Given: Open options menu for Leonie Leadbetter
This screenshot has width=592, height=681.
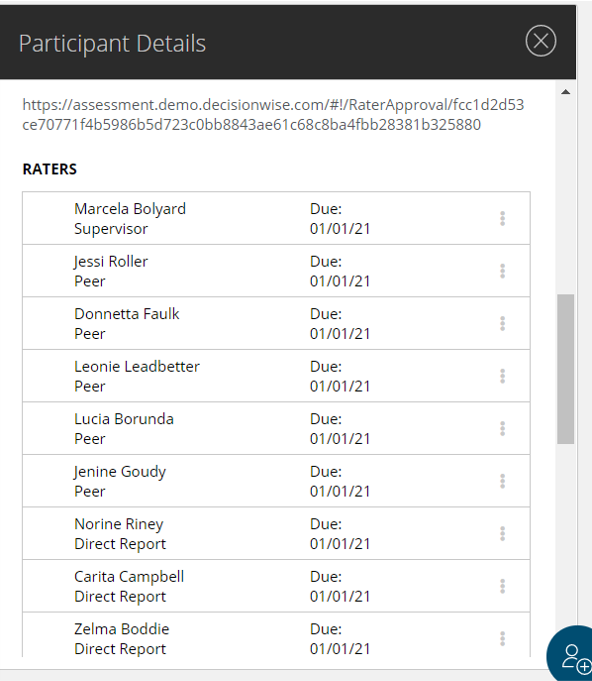Looking at the screenshot, I should [503, 376].
